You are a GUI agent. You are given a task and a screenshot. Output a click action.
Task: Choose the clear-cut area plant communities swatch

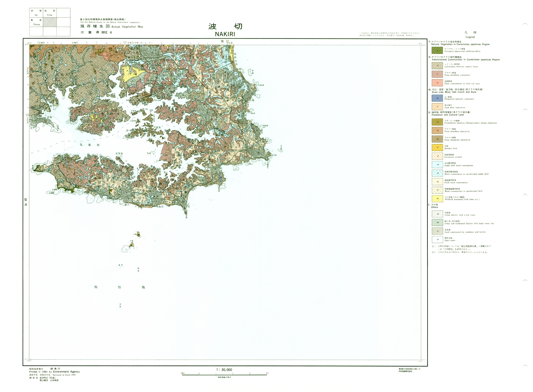click(437, 83)
